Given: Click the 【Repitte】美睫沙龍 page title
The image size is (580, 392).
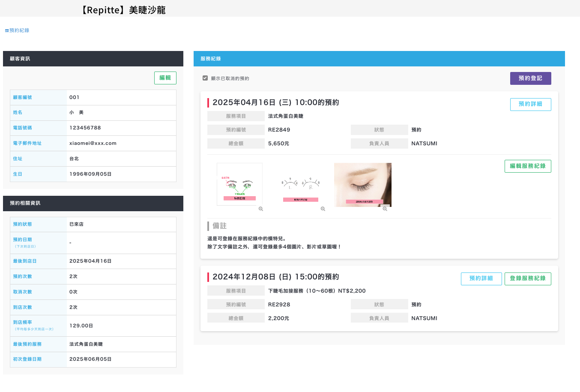Looking at the screenshot, I should point(123,10).
